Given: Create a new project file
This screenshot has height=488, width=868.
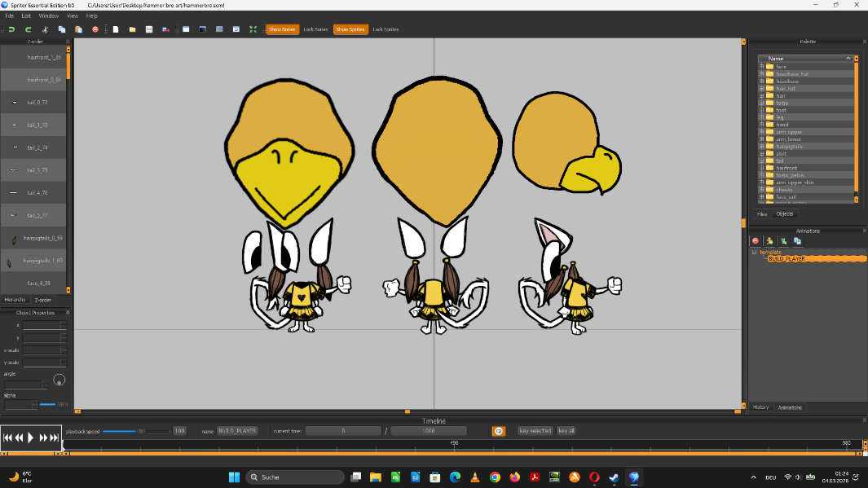Looking at the screenshot, I should pos(116,29).
